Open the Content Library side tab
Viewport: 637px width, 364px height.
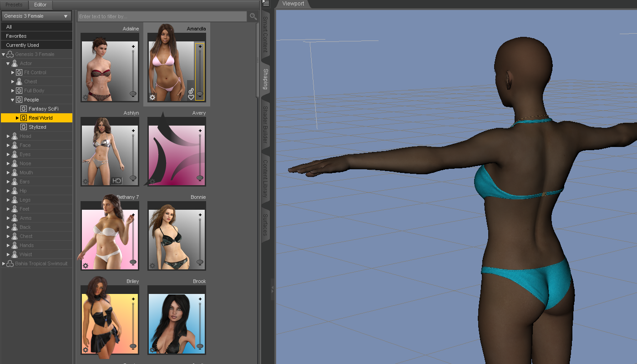coord(265,177)
